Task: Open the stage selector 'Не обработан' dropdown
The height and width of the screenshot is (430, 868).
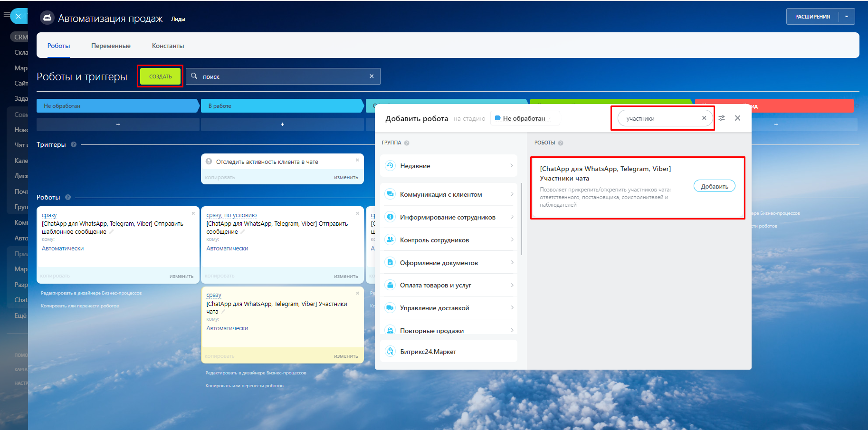Action: [x=524, y=118]
